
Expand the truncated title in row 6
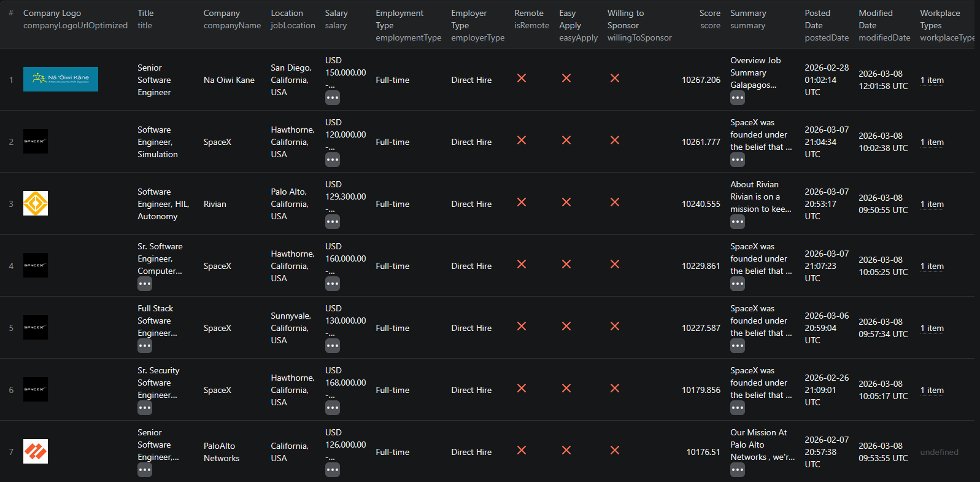point(145,408)
